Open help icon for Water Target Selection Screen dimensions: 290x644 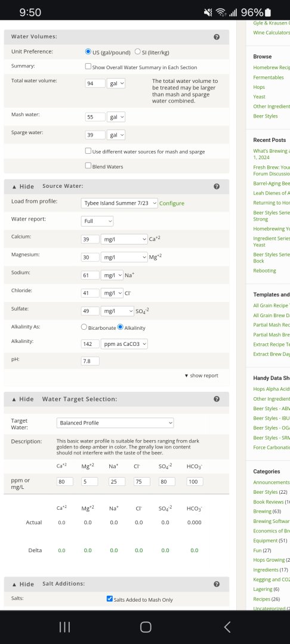(x=217, y=399)
